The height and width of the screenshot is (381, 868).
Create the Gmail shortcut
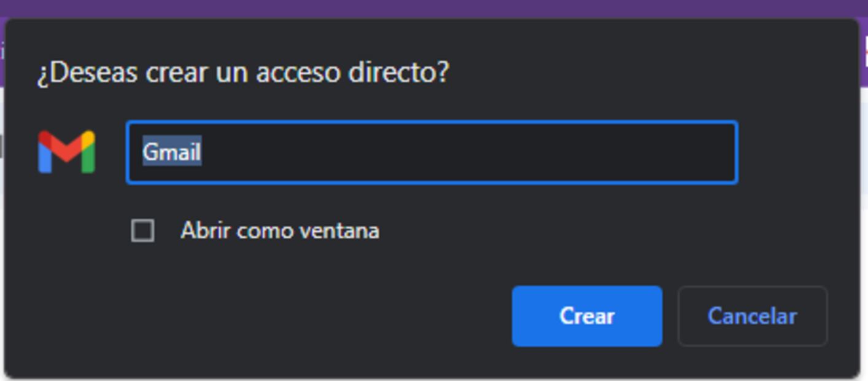pyautogui.click(x=587, y=316)
